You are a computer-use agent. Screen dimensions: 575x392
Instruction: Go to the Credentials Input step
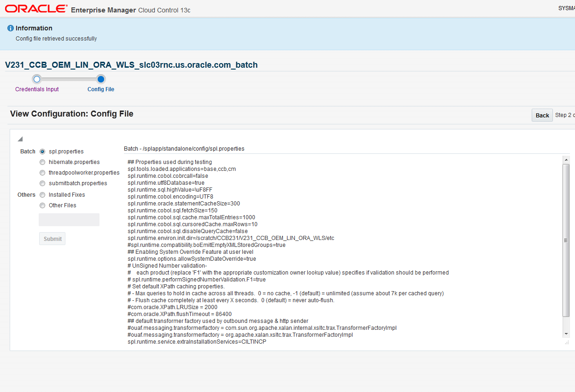[37, 89]
